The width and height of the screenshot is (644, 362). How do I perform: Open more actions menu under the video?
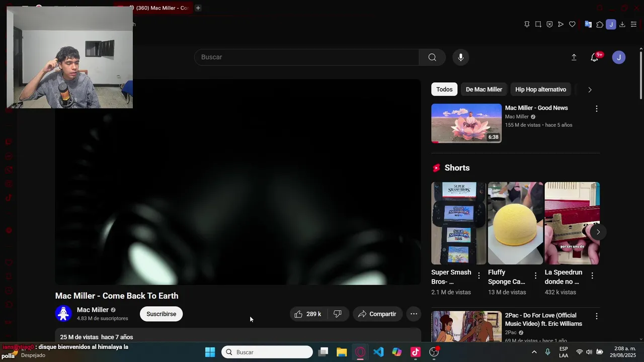pyautogui.click(x=414, y=314)
